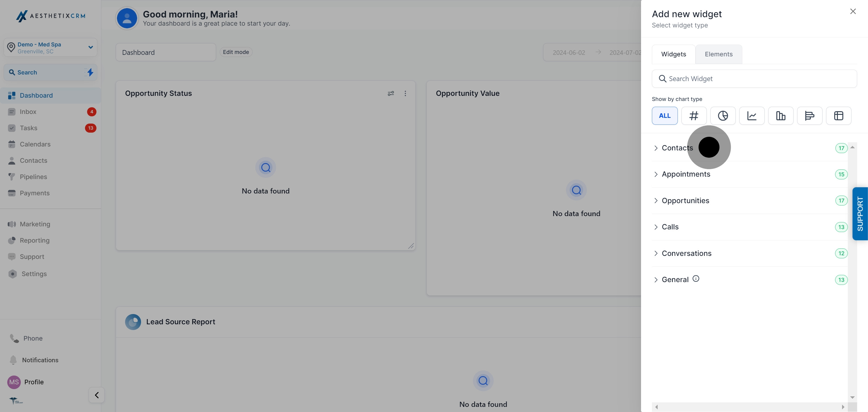Viewport: 868px width, 412px height.
Task: Select the pie chart type filter
Action: coord(723,115)
